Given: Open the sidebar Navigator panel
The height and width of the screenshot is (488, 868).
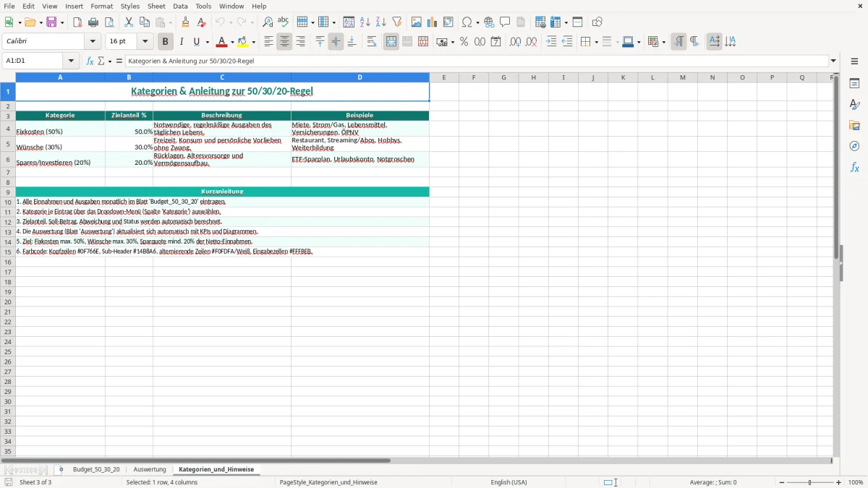Looking at the screenshot, I should (854, 146).
